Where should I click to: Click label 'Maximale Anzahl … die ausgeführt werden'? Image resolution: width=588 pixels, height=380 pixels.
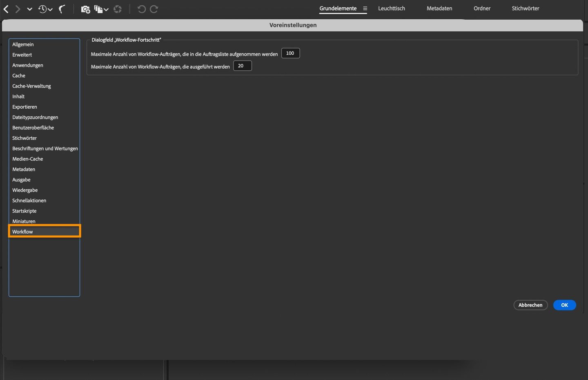point(160,67)
